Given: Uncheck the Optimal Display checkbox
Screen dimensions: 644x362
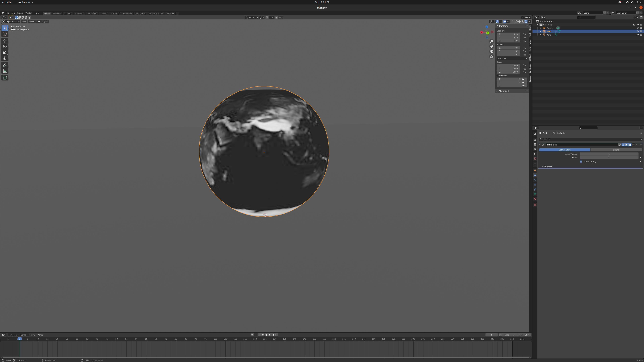Looking at the screenshot, I should coord(581,162).
